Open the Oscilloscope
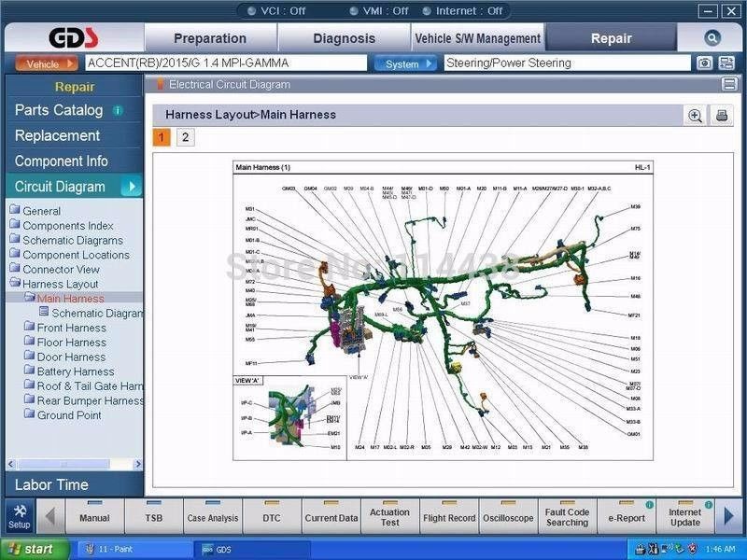 point(508,517)
